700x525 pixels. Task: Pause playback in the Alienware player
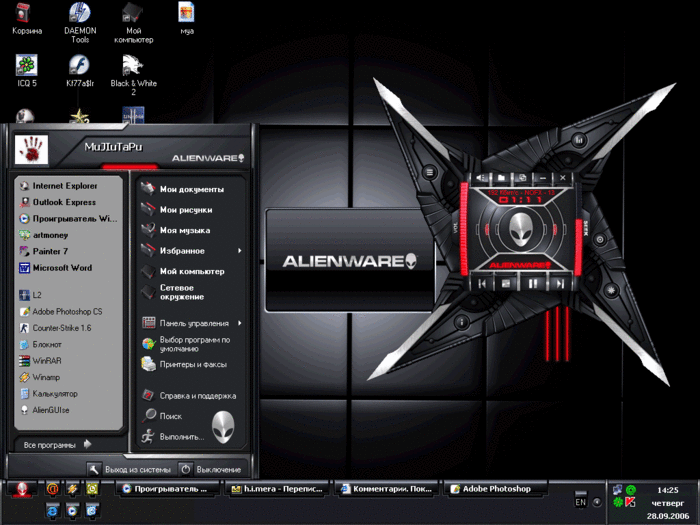[533, 283]
